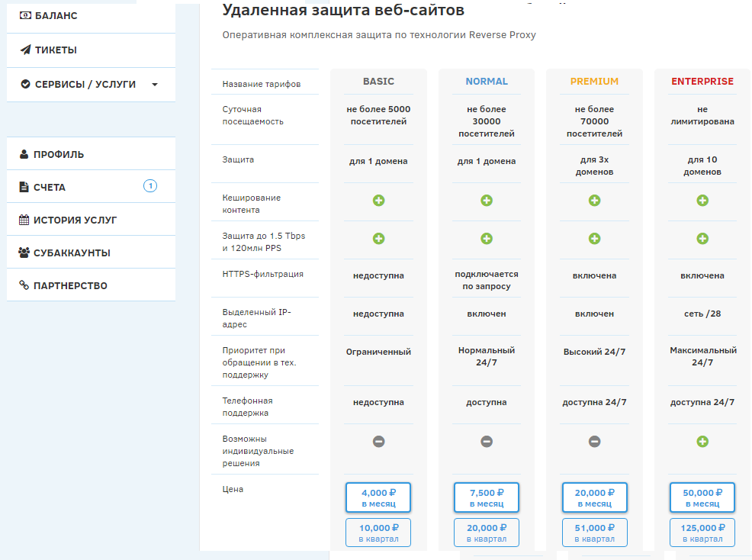752x560 pixels.
Task: Click green plus for ENTERPRISE individual solutions
Action: [x=702, y=442]
